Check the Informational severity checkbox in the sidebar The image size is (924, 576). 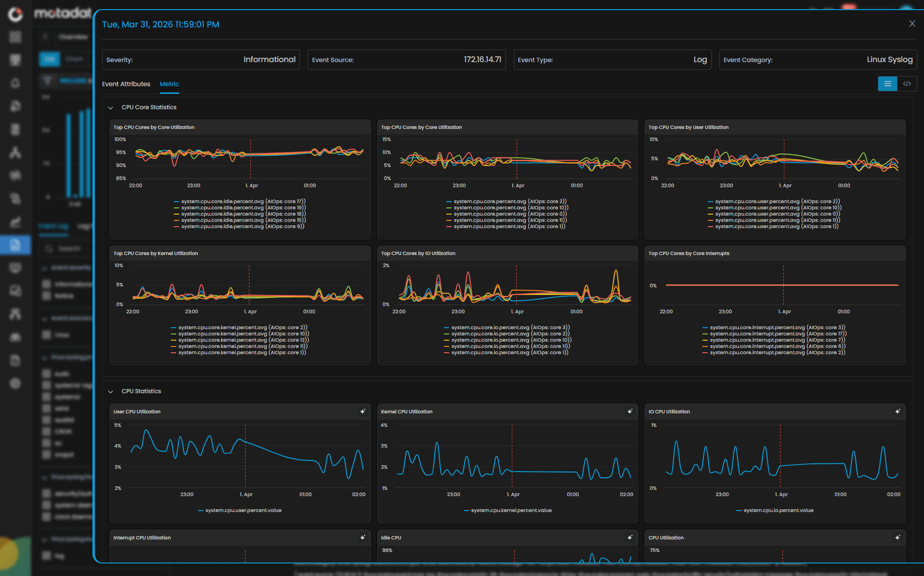coord(45,284)
